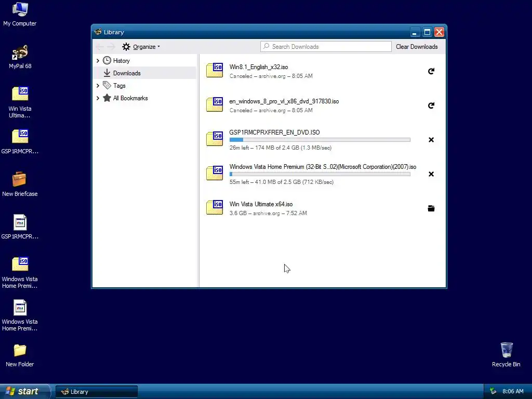Click the GSP1RMCPRXFRER_EN_DVD.ISO progress bar
Image resolution: width=532 pixels, height=399 pixels.
(x=320, y=140)
